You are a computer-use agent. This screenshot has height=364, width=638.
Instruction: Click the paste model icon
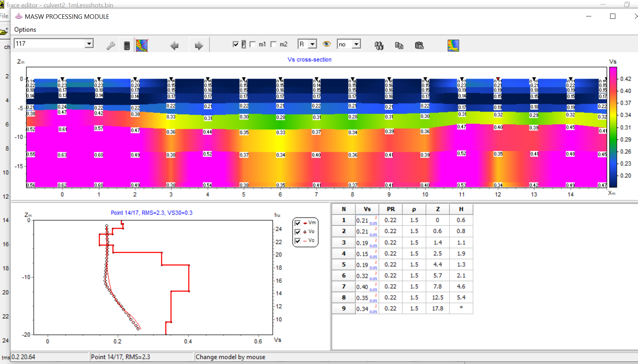419,45
